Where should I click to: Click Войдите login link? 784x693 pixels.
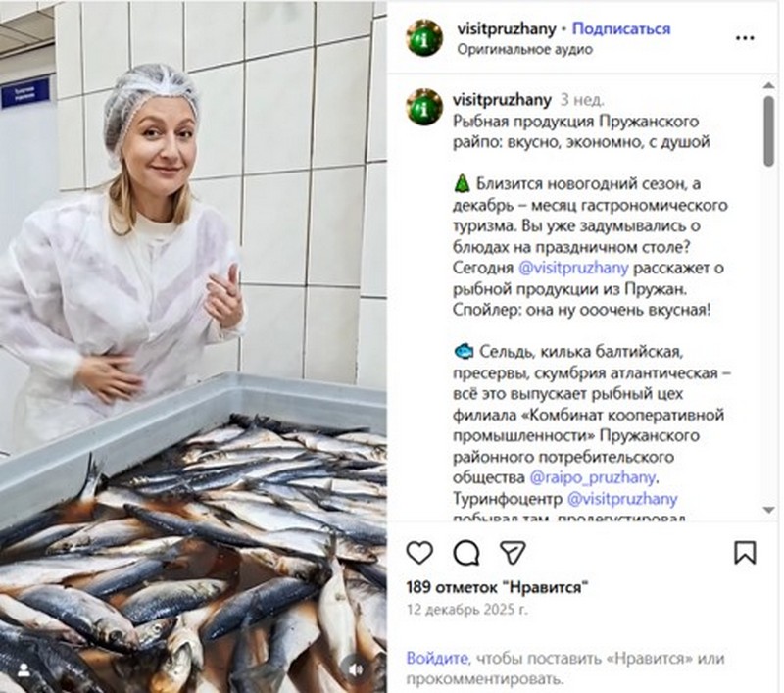[437, 658]
